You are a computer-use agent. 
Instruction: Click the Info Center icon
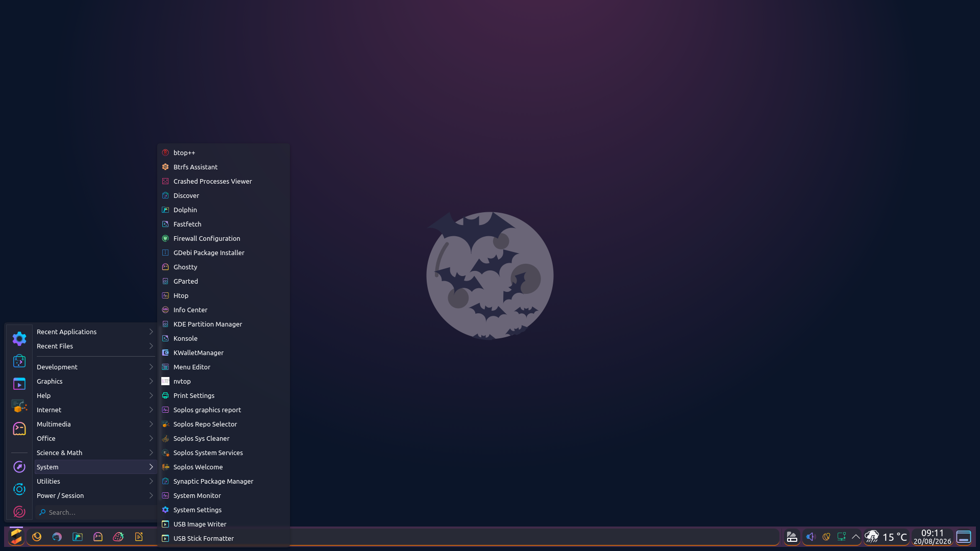coord(165,310)
